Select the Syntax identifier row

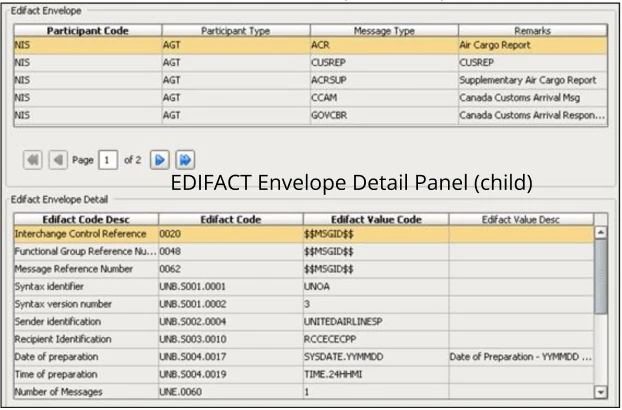(304, 286)
